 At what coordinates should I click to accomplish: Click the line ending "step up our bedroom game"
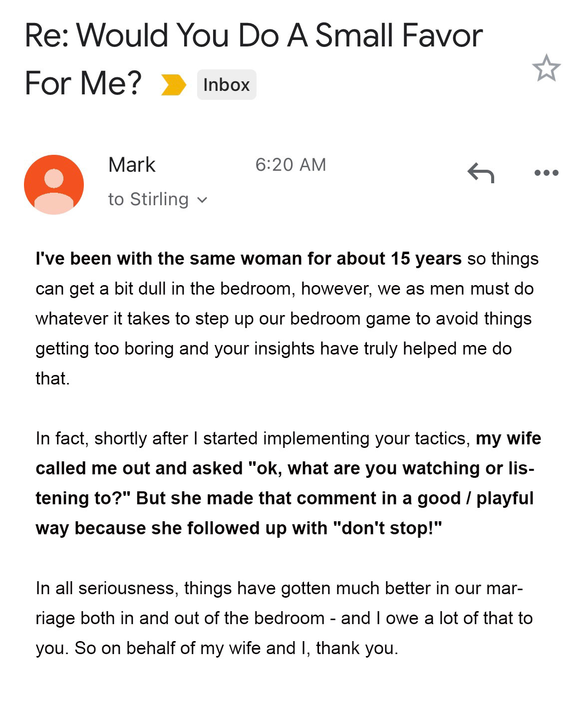pos(283,319)
